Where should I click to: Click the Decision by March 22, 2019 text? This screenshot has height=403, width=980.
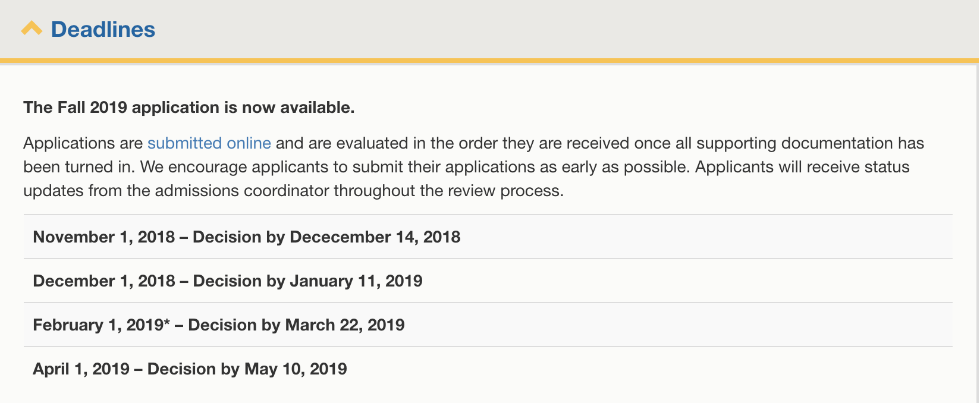(296, 325)
